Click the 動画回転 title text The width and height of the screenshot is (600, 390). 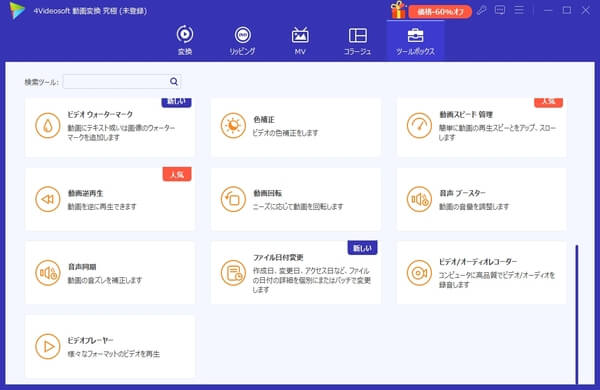point(267,193)
